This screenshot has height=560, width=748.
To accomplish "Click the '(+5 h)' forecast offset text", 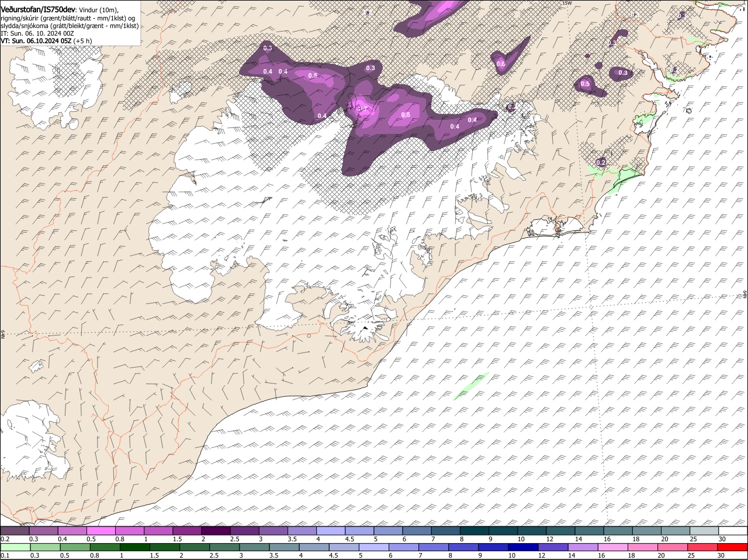I will pos(82,41).
